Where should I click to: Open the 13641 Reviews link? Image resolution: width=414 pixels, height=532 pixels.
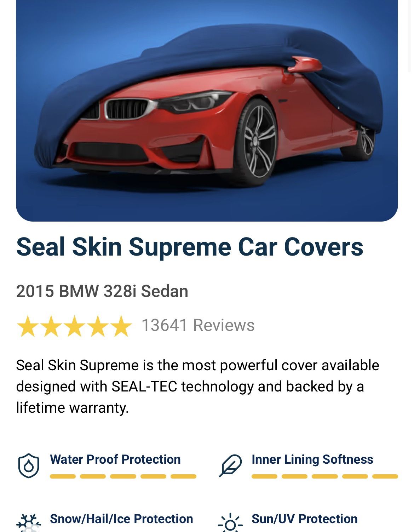click(x=198, y=325)
